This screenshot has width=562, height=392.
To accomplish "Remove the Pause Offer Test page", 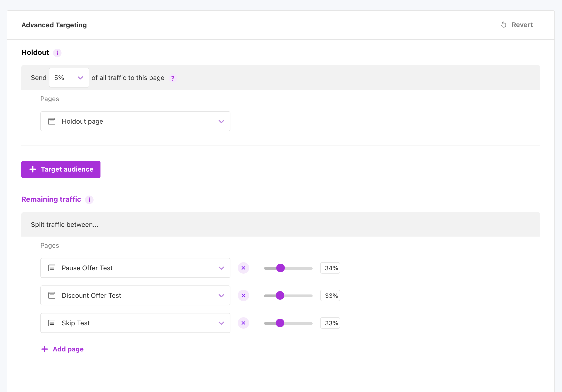I will [243, 268].
